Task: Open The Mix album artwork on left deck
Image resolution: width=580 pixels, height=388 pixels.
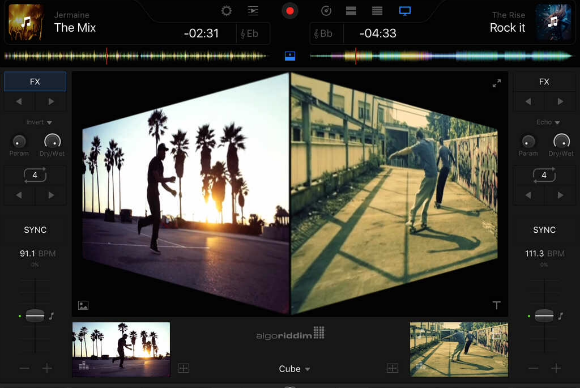Action: point(26,23)
